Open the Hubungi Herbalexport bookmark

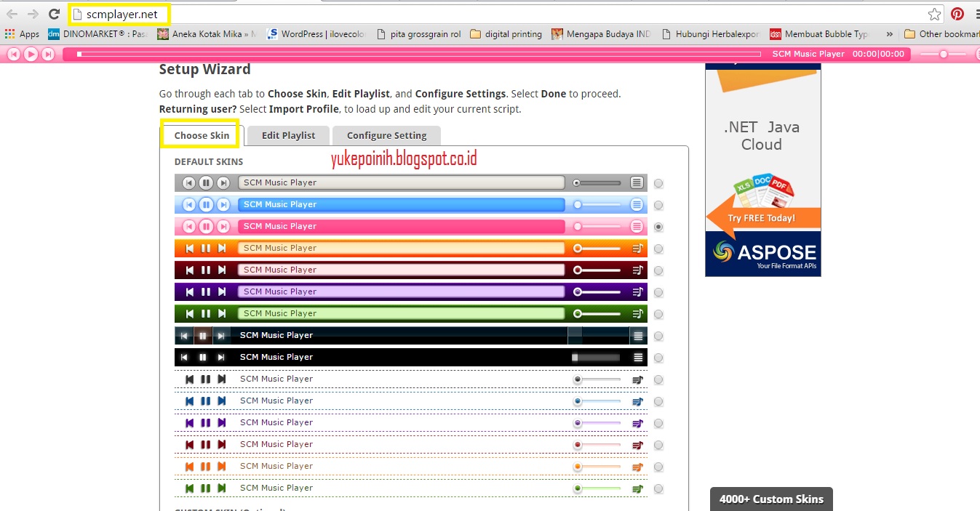(710, 33)
